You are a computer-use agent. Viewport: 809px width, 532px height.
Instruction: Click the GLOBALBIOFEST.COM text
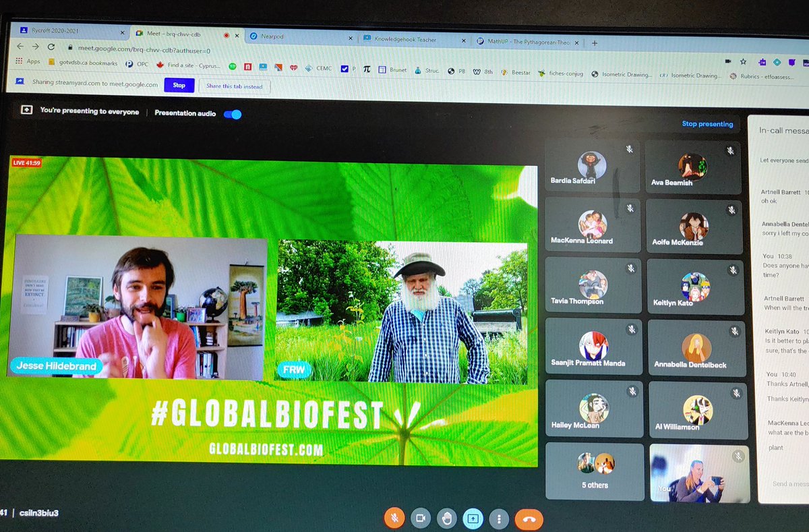tap(266, 448)
